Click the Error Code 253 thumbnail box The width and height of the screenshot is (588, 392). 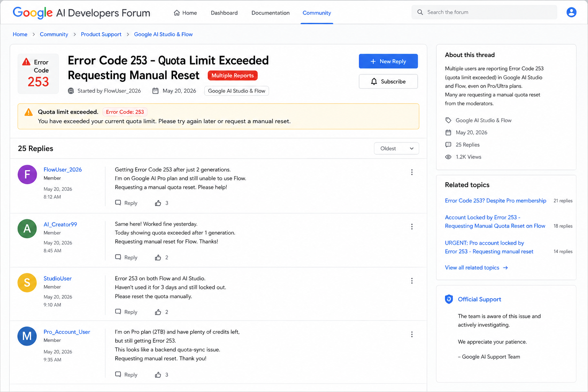(x=38, y=74)
